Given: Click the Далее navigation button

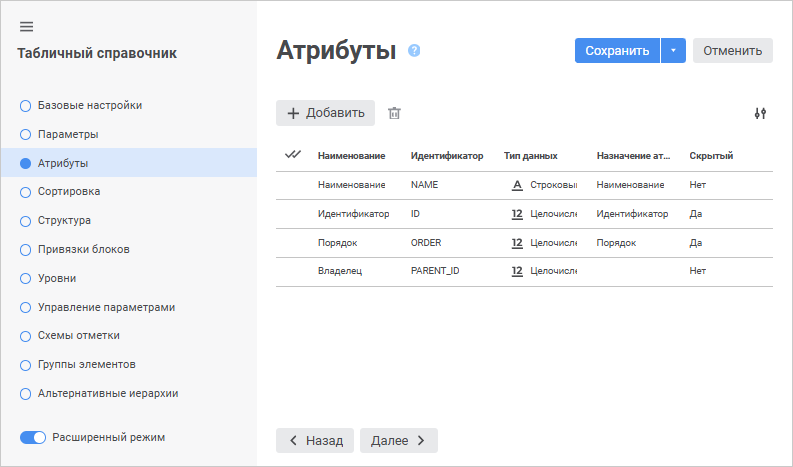Looking at the screenshot, I should (398, 440).
